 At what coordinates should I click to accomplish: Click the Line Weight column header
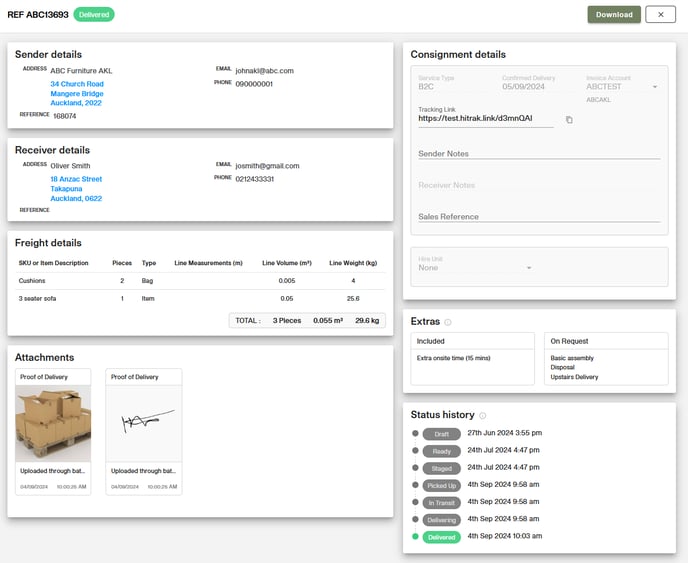click(353, 263)
